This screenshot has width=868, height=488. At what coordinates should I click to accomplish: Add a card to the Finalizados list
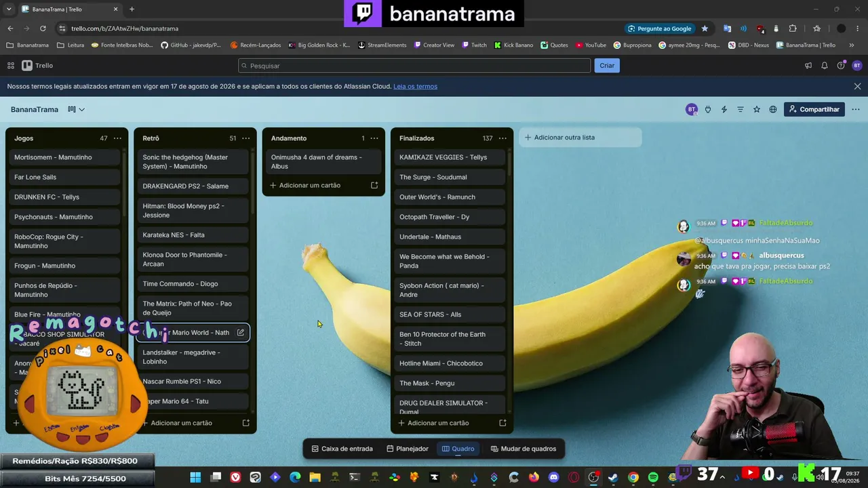(x=438, y=423)
